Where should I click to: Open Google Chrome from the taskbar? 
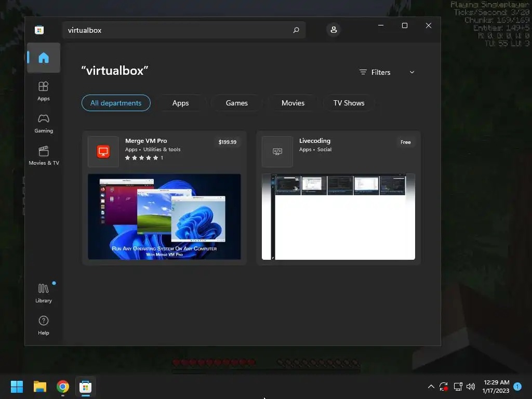click(63, 387)
